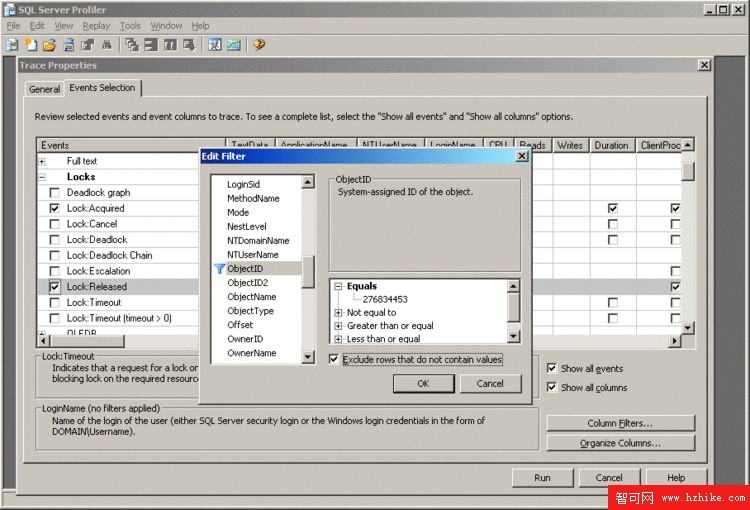Cancel the Edit Filter dialog
This screenshot has height=510, width=750.
coord(490,384)
